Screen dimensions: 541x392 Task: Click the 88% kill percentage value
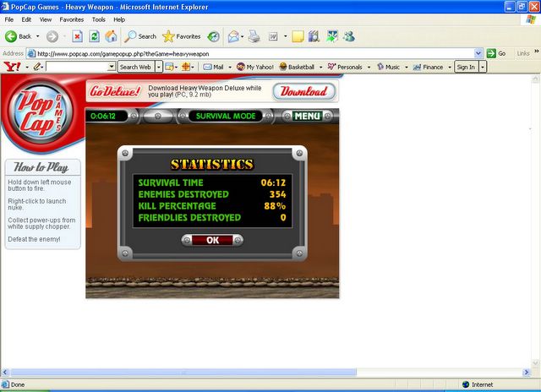[275, 206]
